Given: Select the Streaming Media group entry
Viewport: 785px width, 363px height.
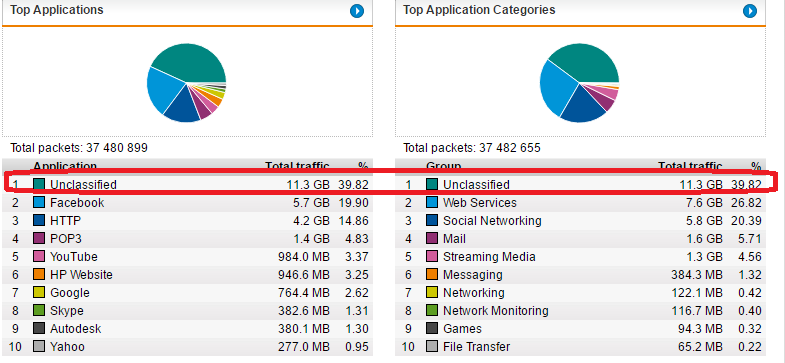Looking at the screenshot, I should pos(489,257).
